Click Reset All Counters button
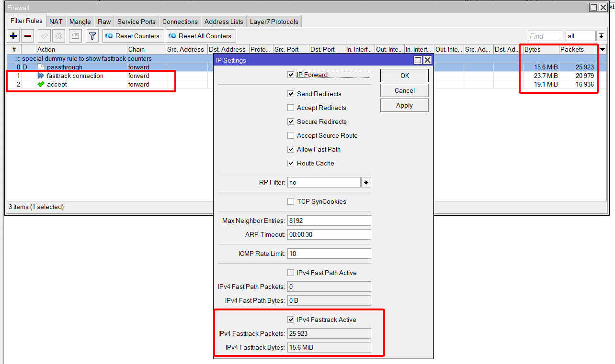The height and width of the screenshot is (364, 615). (201, 36)
